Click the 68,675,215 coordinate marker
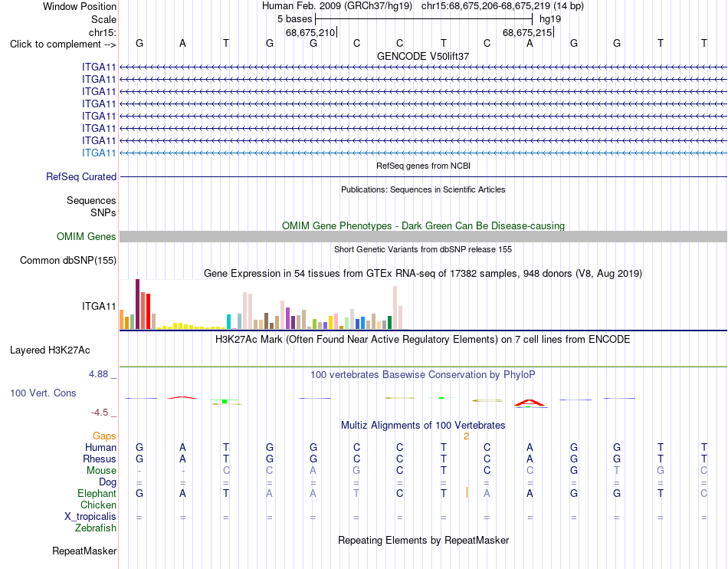Image resolution: width=728 pixels, height=569 pixels. click(x=527, y=32)
